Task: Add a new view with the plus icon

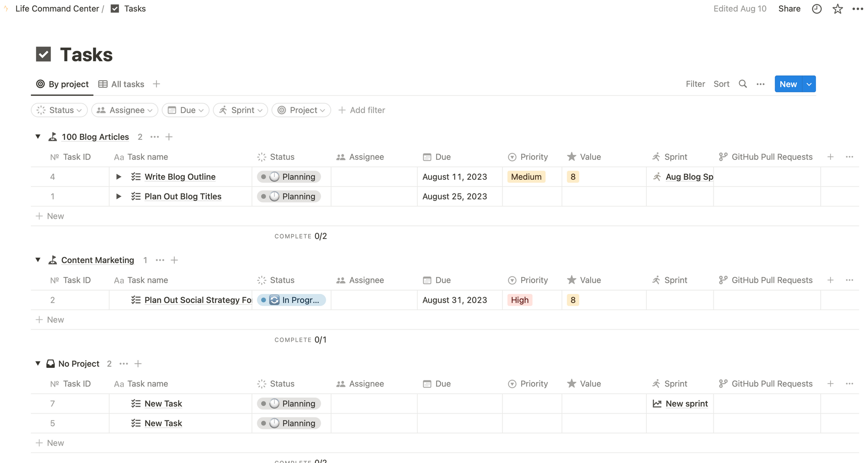Action: [156, 84]
